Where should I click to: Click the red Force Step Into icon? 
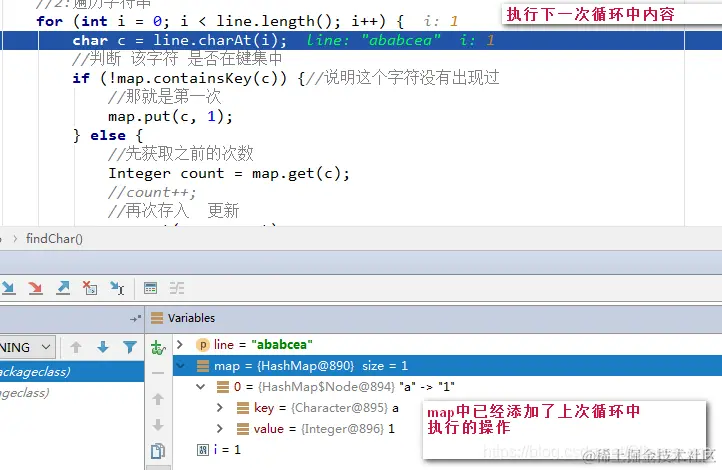tap(35, 288)
